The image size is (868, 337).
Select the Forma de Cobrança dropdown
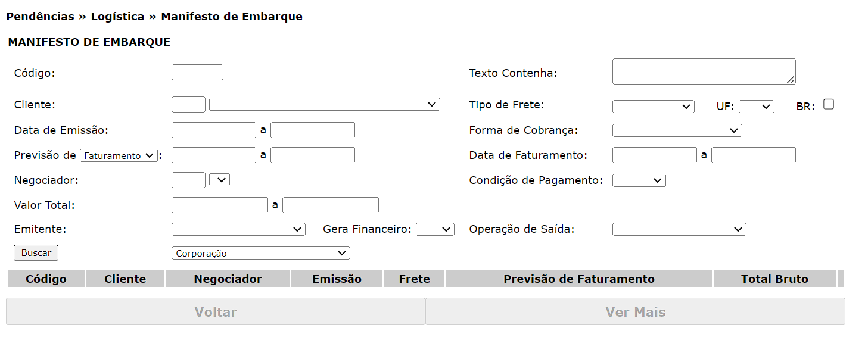(677, 130)
